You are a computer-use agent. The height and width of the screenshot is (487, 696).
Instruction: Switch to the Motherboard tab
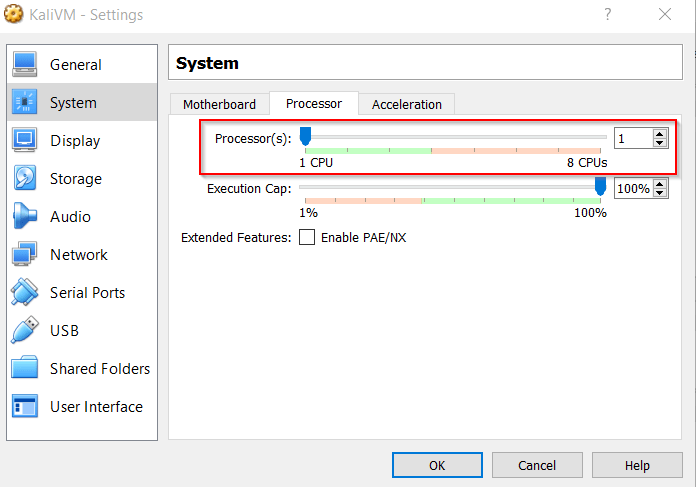(x=219, y=104)
